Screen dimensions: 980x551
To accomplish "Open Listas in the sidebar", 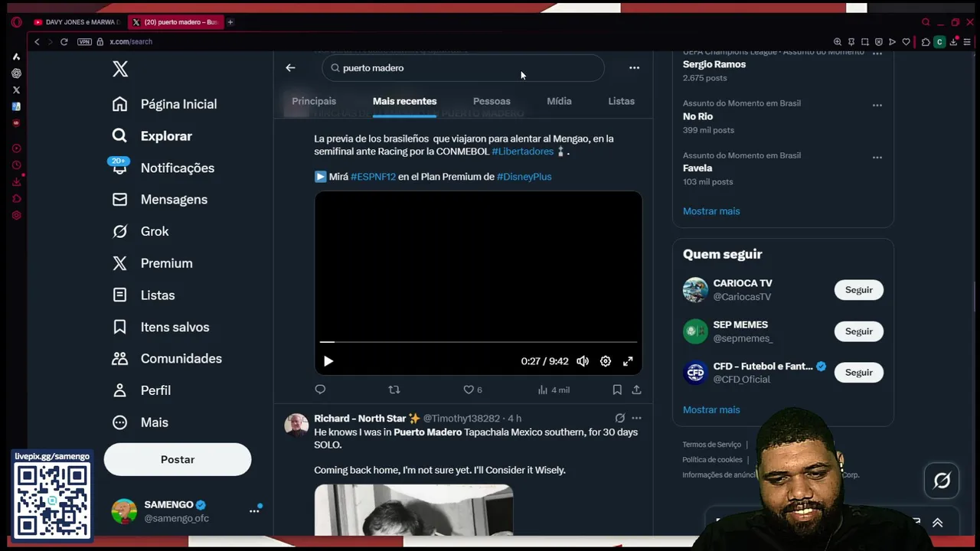I will coord(144,295).
